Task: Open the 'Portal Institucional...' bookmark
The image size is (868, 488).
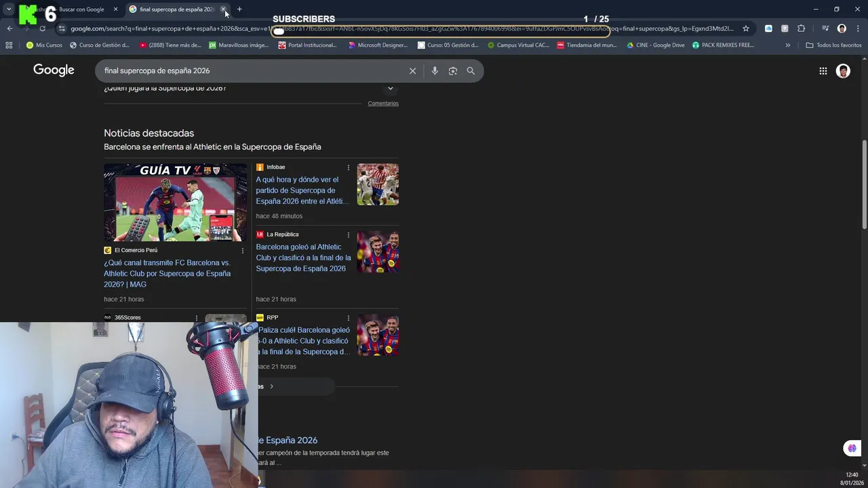Action: click(x=307, y=45)
